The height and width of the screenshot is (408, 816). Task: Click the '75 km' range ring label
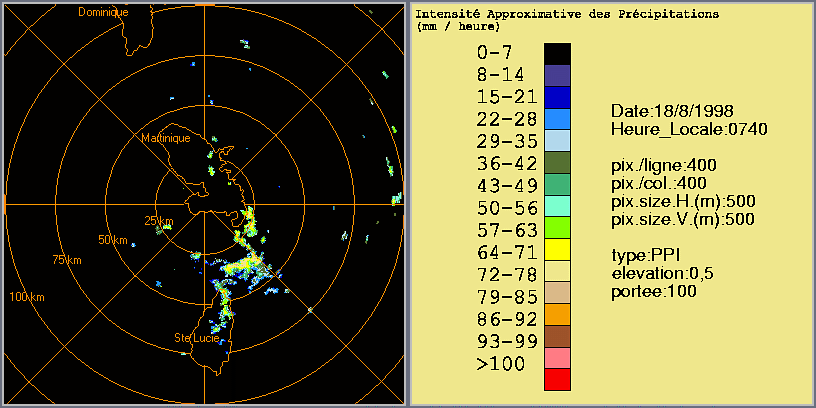[x=67, y=260]
